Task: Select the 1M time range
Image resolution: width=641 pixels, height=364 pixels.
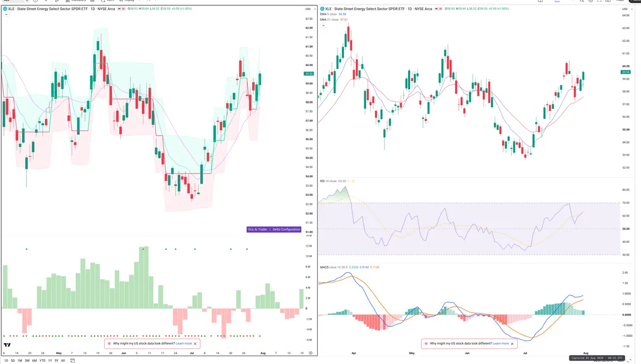Action: 20,361
